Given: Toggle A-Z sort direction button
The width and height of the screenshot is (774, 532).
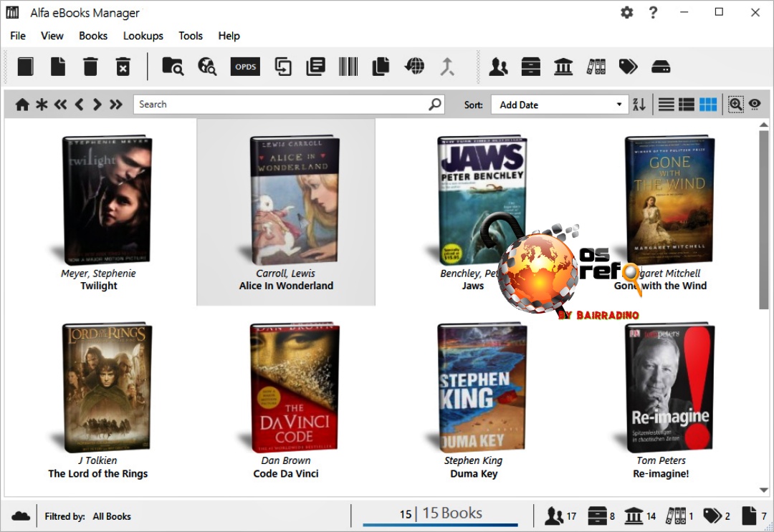Looking at the screenshot, I should (639, 105).
